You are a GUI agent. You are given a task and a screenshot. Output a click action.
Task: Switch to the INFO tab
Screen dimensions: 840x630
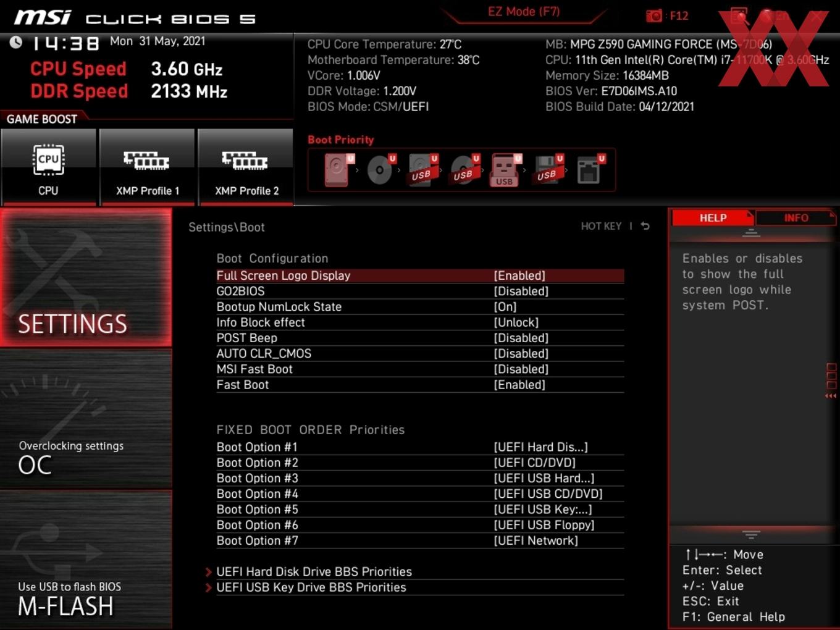tap(796, 218)
